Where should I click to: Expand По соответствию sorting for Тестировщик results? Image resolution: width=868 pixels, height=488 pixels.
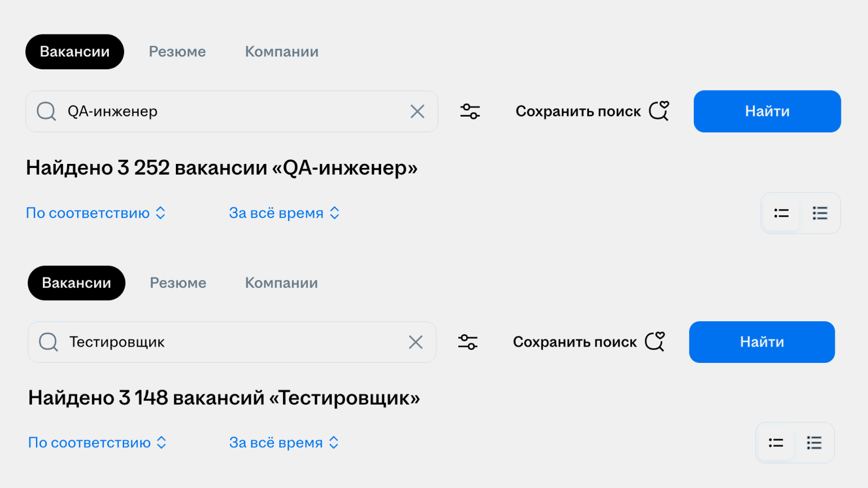point(98,443)
